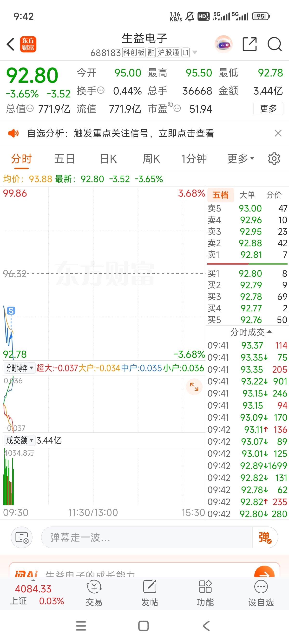Tap the back arrow in the header

point(11,44)
